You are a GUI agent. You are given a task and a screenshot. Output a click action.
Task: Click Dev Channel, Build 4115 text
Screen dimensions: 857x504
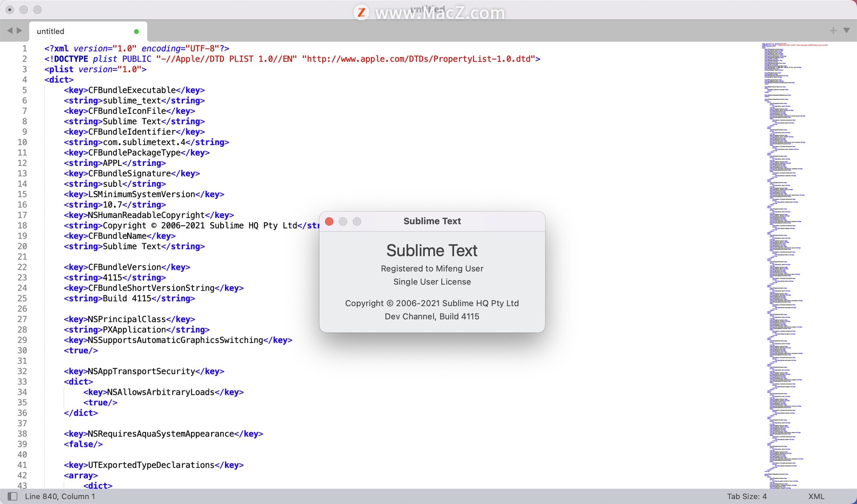pos(432,316)
